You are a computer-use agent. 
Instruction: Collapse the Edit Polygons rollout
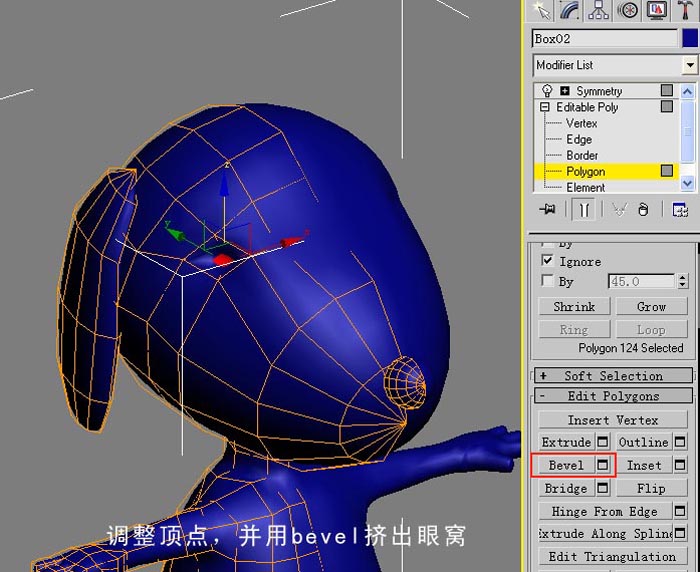click(613, 396)
